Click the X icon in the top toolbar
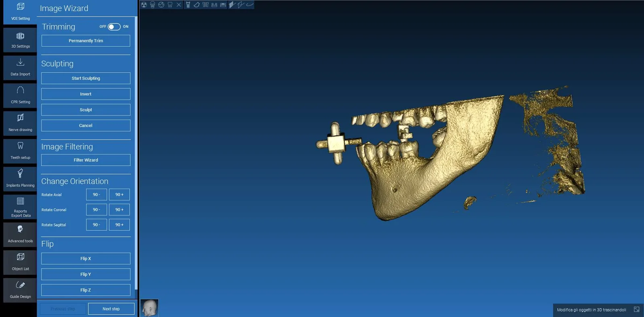This screenshot has width=644, height=317. click(x=179, y=5)
